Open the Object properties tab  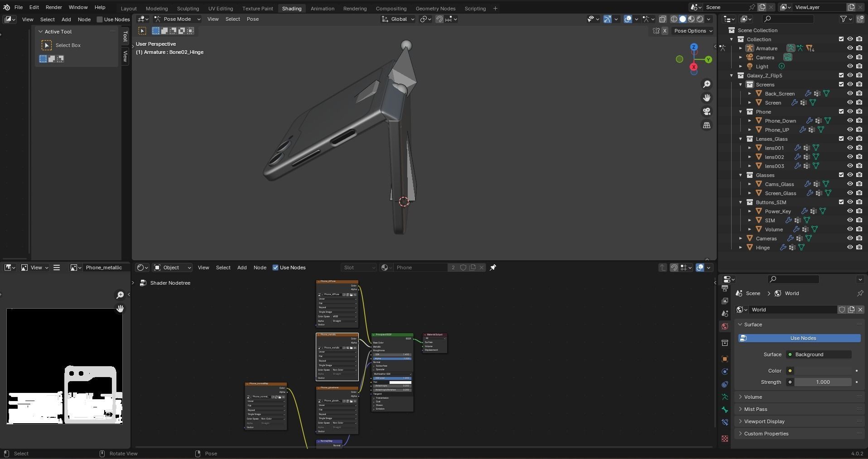(725, 359)
